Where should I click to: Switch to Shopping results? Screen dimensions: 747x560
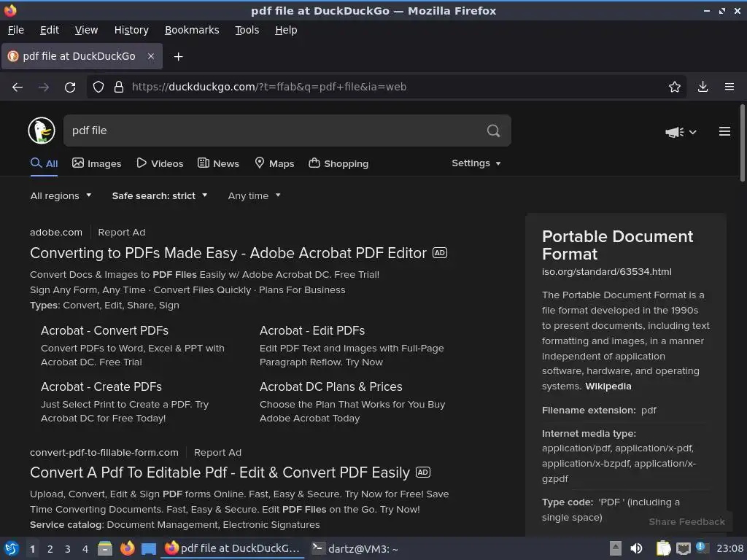click(338, 163)
